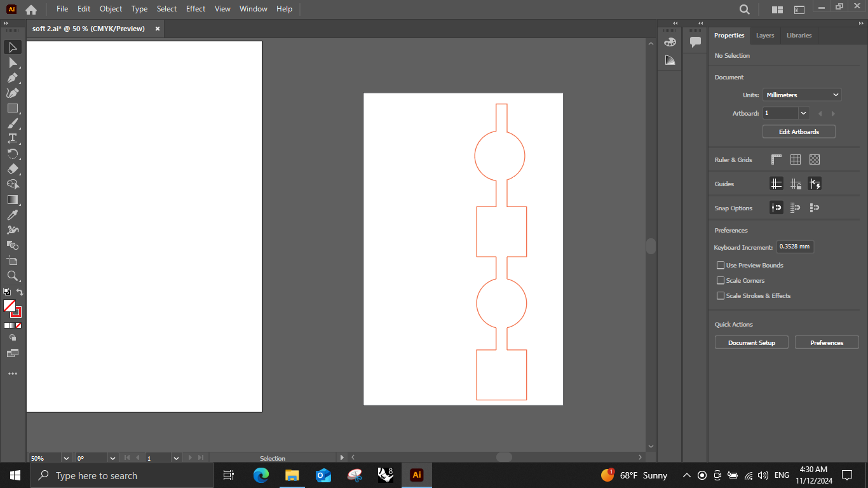
Task: Select the Rectangle tool
Action: click(13, 109)
